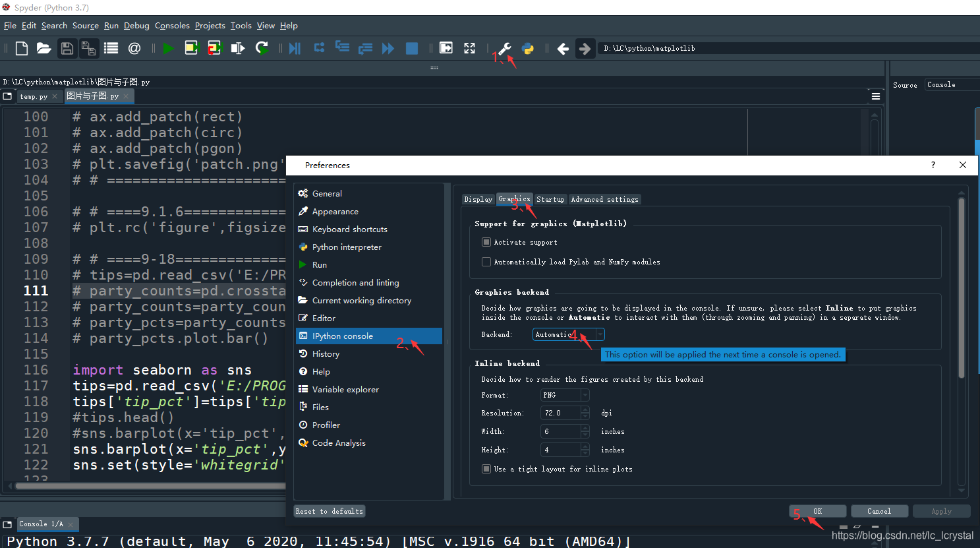Step into function debug icon

click(342, 47)
